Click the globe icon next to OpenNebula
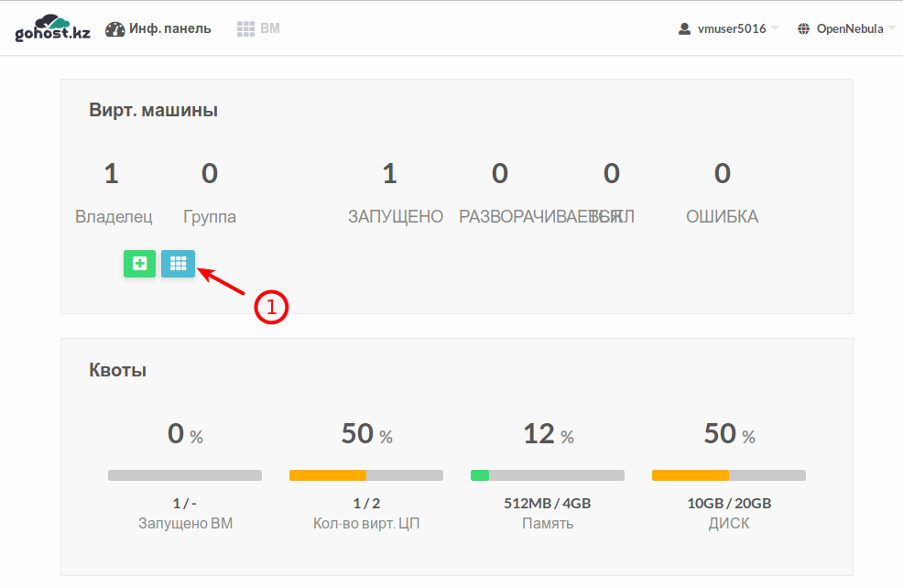 click(803, 28)
